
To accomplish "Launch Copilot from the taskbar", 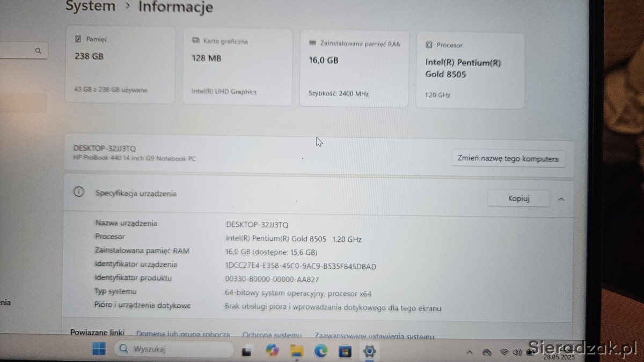I will coord(273,351).
